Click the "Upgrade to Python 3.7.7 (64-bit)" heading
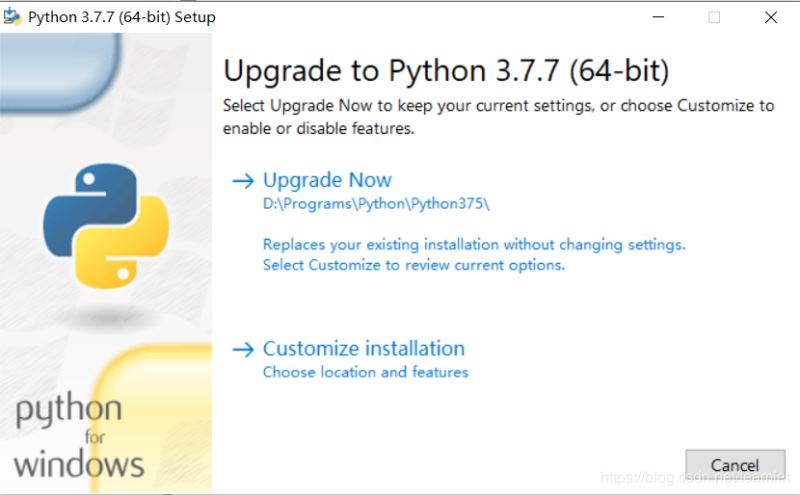800x495 pixels. (446, 71)
